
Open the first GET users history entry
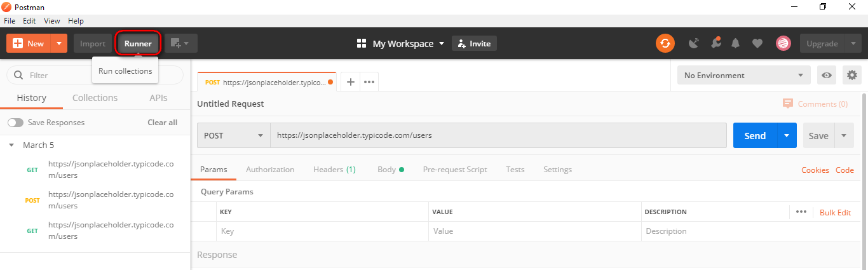pyautogui.click(x=95, y=170)
